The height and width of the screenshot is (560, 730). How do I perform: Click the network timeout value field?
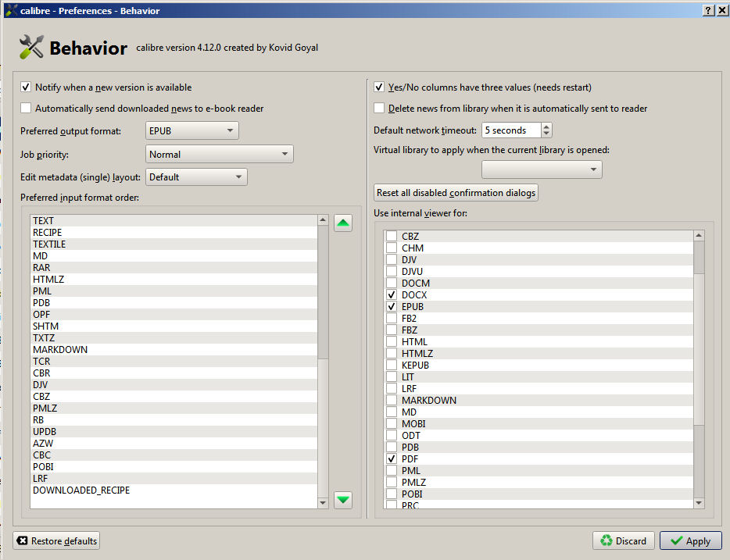[x=511, y=130]
